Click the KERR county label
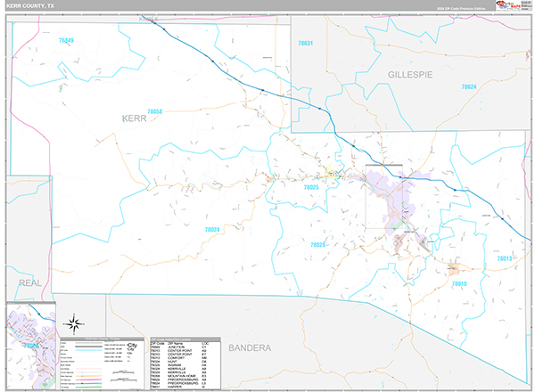 tap(134, 118)
